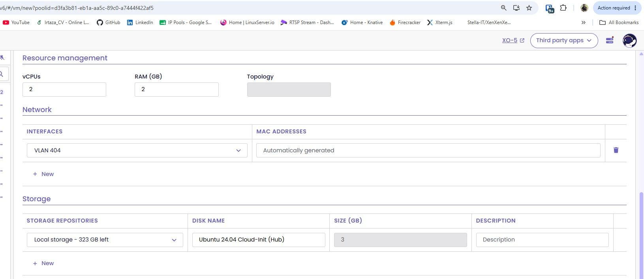Open the Local storage repository dropdown
The height and width of the screenshot is (279, 644).
pos(105,240)
